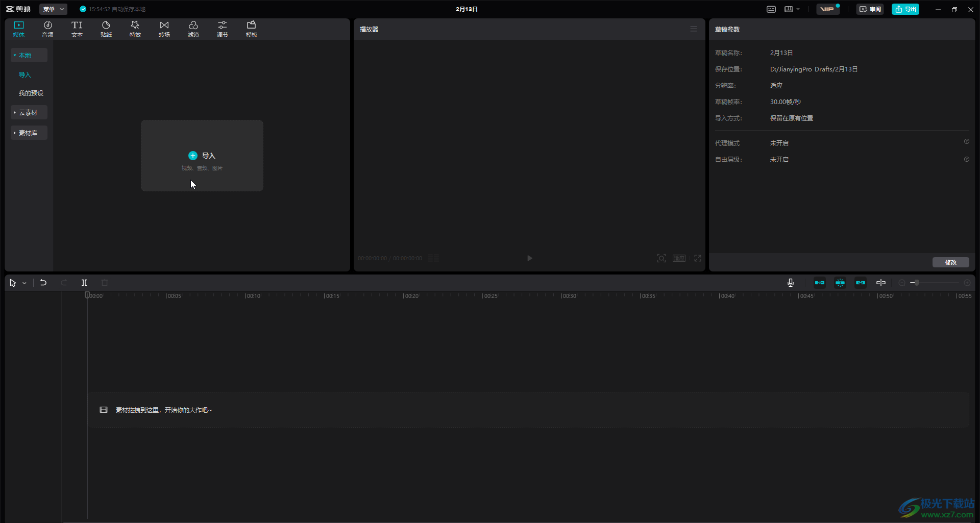Image resolution: width=980 pixels, height=523 pixels.
Task: Click the film strip icon on main track
Action: coord(104,410)
